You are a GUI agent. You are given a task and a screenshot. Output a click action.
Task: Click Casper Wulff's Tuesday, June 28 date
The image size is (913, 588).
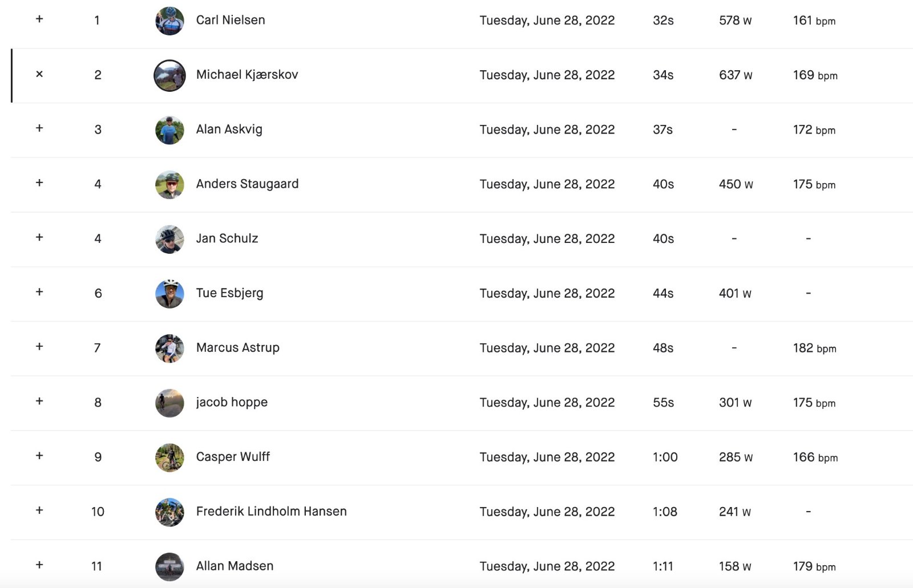[x=547, y=457]
